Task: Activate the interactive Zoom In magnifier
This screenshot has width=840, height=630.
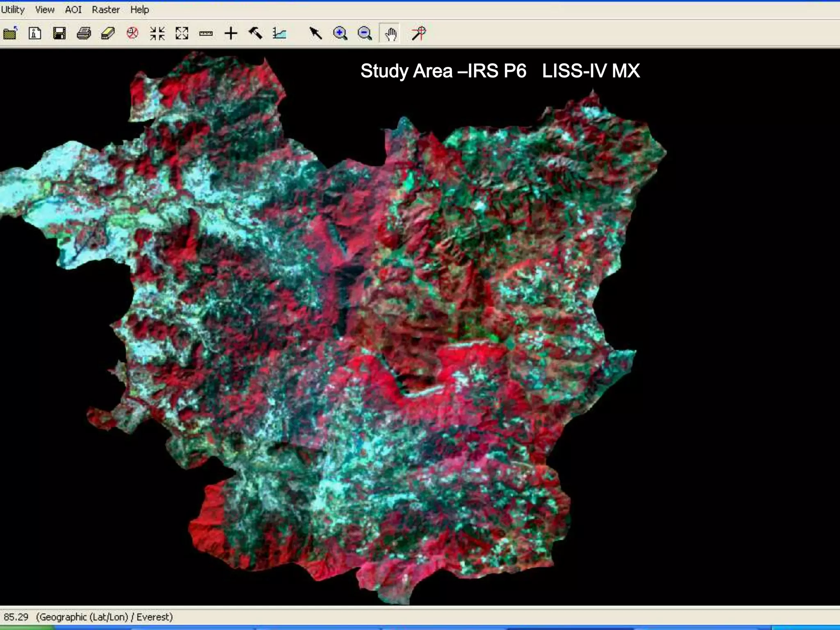Action: (340, 33)
